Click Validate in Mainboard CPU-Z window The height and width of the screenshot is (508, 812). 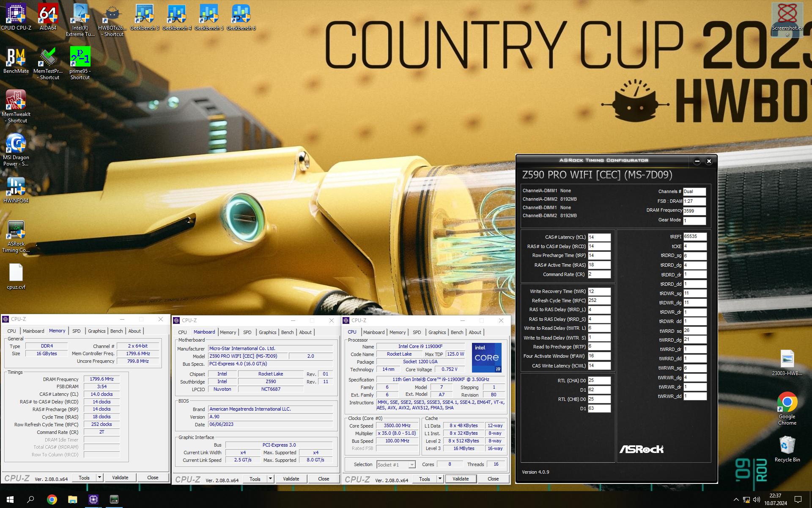point(291,479)
